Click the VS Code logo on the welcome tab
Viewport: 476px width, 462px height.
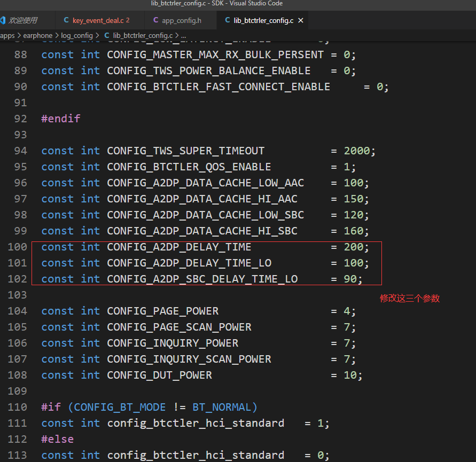[3, 20]
